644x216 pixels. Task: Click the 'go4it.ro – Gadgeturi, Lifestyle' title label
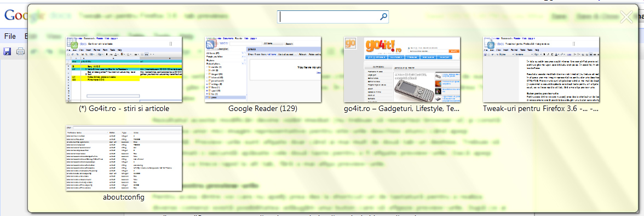402,109
